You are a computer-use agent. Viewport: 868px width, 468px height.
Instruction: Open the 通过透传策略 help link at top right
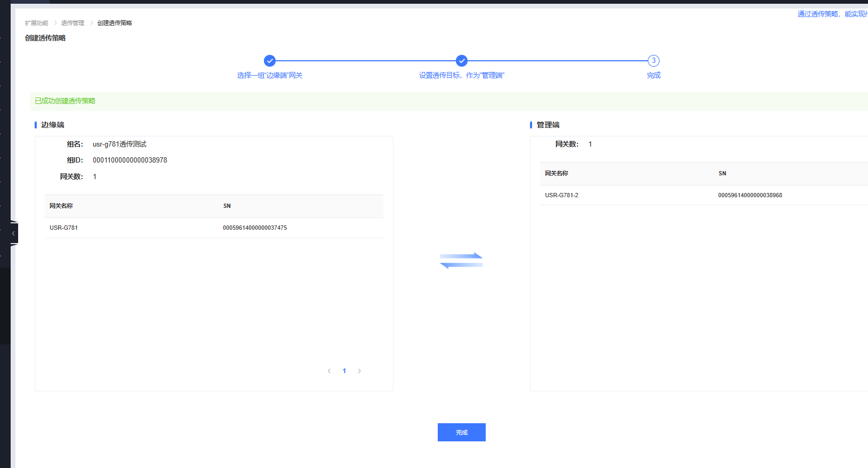(832, 14)
